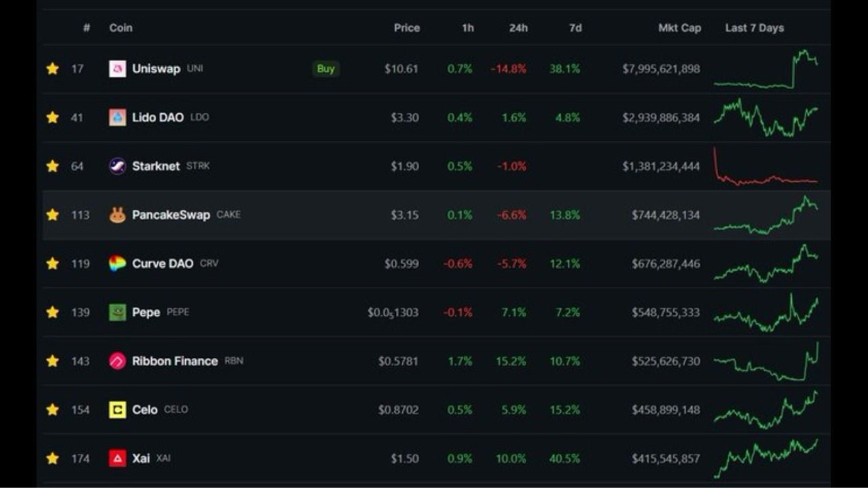This screenshot has width=868, height=488.
Task: Click the Starknet coin logo
Action: [x=117, y=166]
